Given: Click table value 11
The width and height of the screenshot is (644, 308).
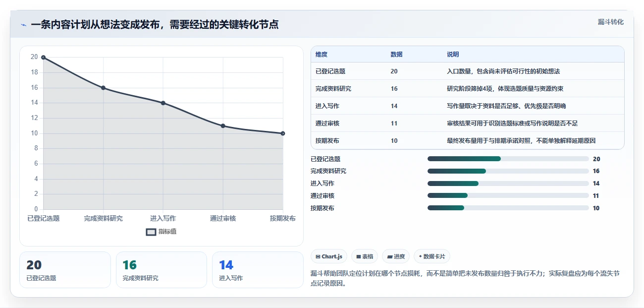Looking at the screenshot, I should [394, 123].
